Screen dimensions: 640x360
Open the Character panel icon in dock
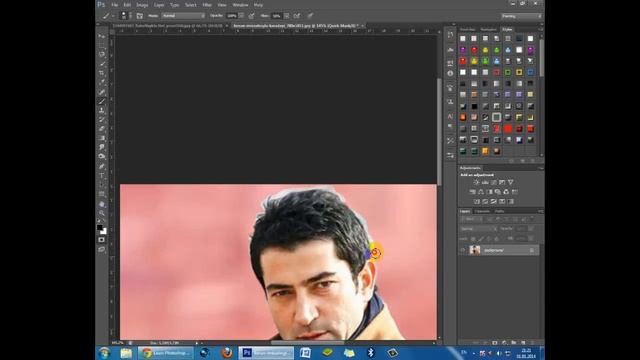450,117
